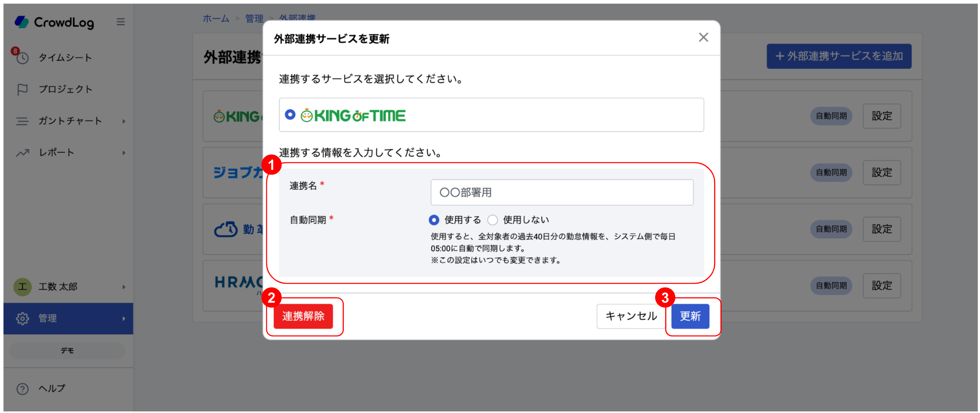Screen dimensions: 980x413
Task: Click the dialog title 外部連携サービスを更新
Action: (332, 39)
